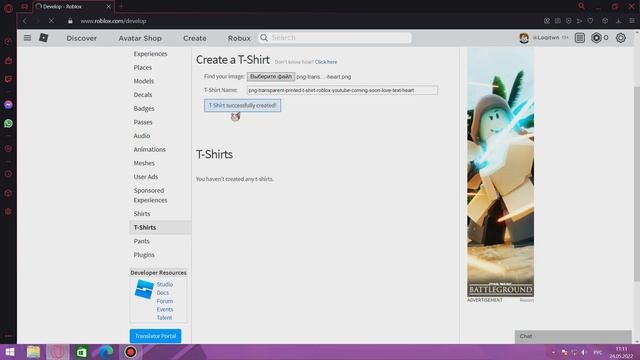
Task: Click the page vertical scrollbar
Action: 636,184
